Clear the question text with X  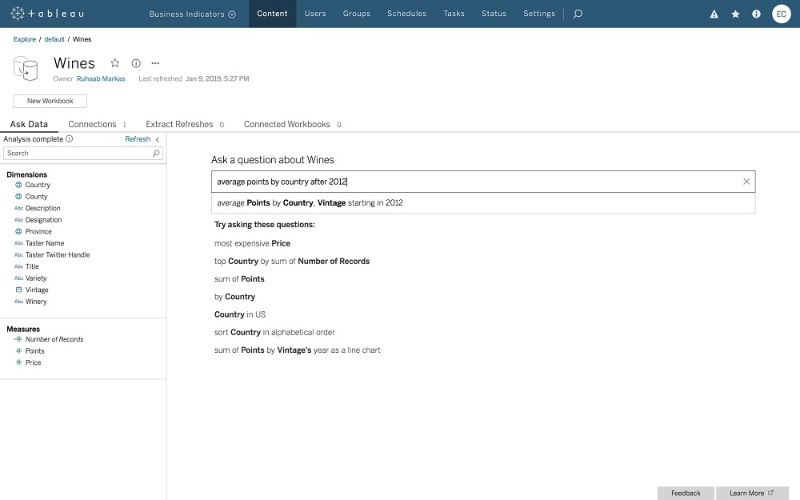[746, 181]
